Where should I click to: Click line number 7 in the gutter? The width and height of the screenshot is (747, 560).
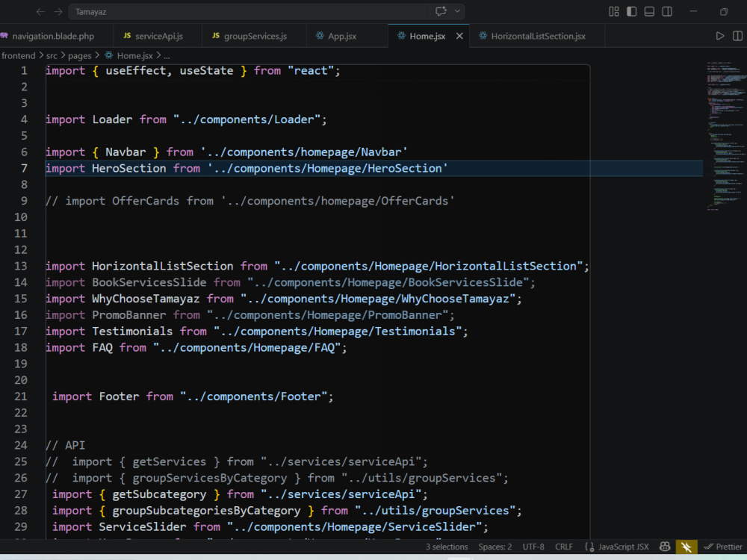point(24,168)
